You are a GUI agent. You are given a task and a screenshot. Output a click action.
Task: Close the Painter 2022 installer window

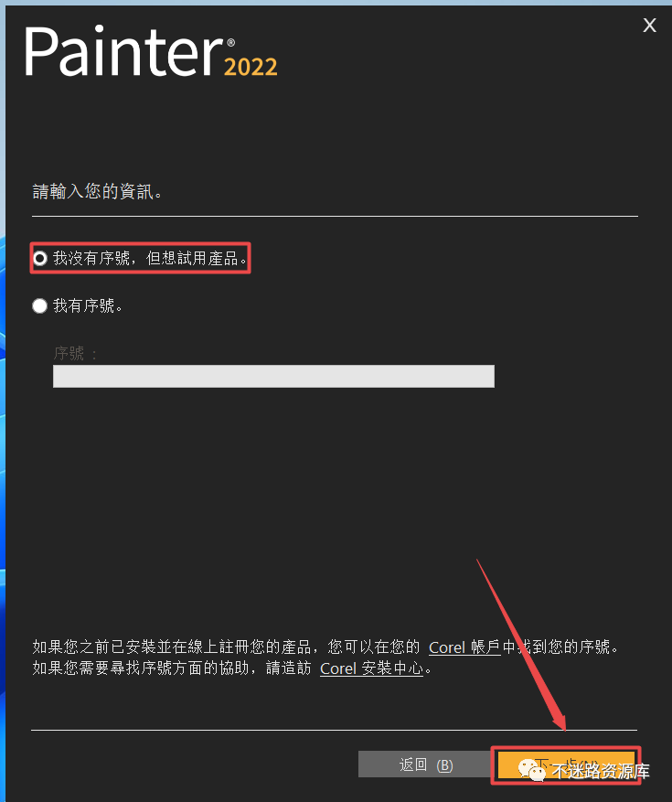click(x=649, y=25)
